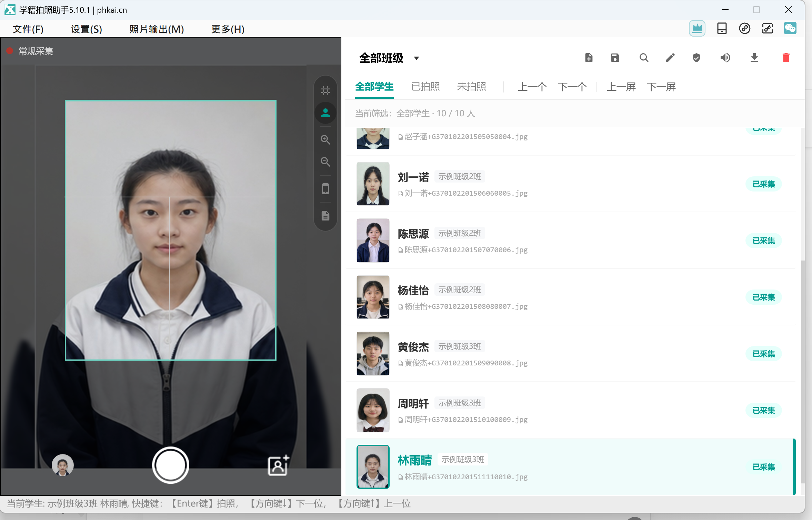Click the 上一个 previous student button
Image resolution: width=812 pixels, height=520 pixels.
point(532,87)
